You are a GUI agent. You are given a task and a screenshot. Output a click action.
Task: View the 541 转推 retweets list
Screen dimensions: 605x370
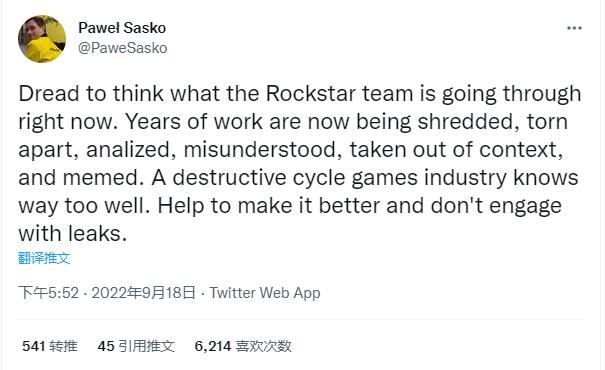pyautogui.click(x=50, y=346)
